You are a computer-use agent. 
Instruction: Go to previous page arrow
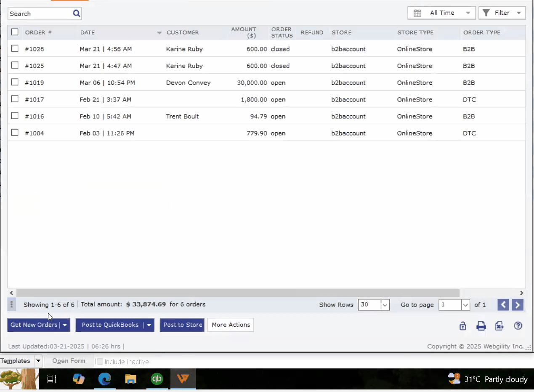pos(503,305)
